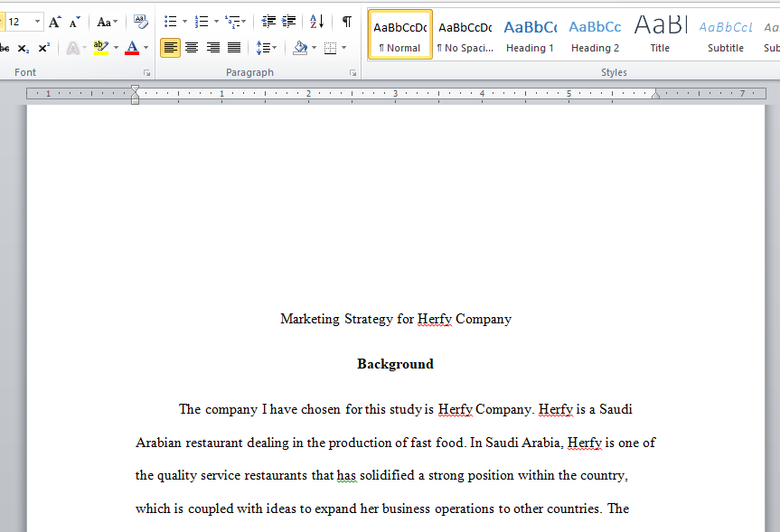Image resolution: width=780 pixels, height=532 pixels.
Task: Open the Borders dropdown arrow
Action: (343, 48)
